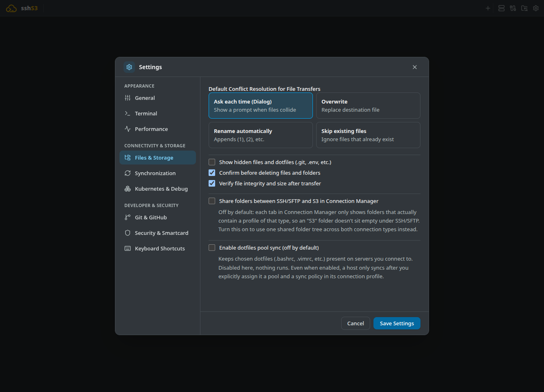Enable Share folders between SSH/SFTP and S3

click(x=212, y=201)
